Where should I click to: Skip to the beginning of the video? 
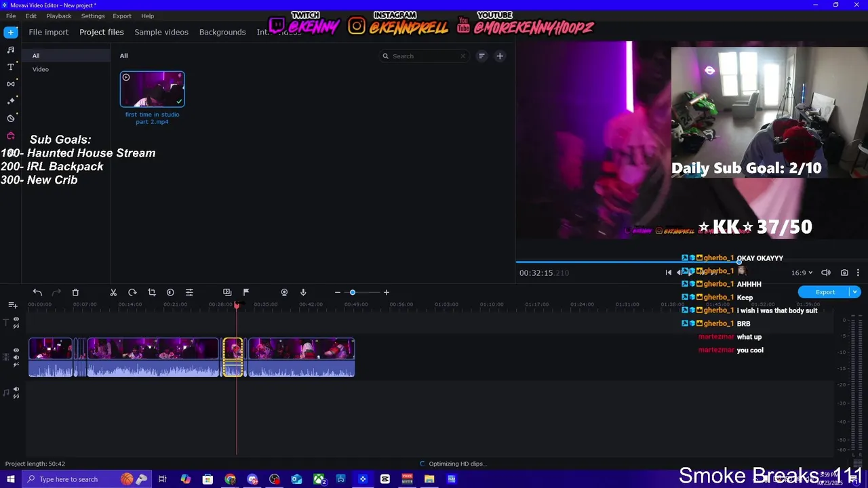(668, 272)
